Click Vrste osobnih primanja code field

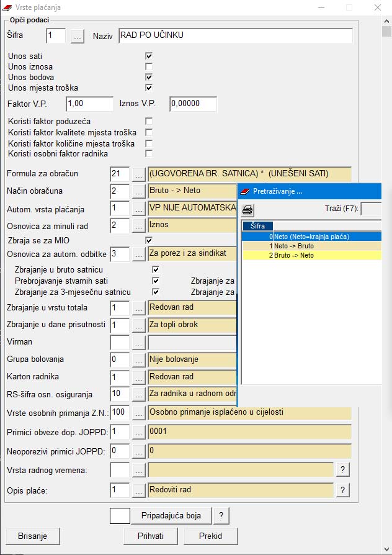(x=120, y=413)
